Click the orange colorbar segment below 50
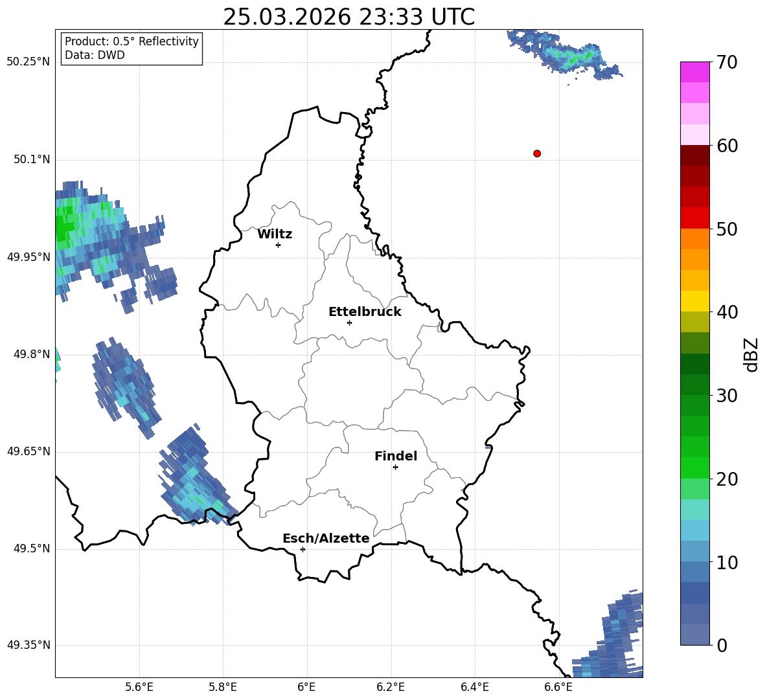 tap(694, 239)
